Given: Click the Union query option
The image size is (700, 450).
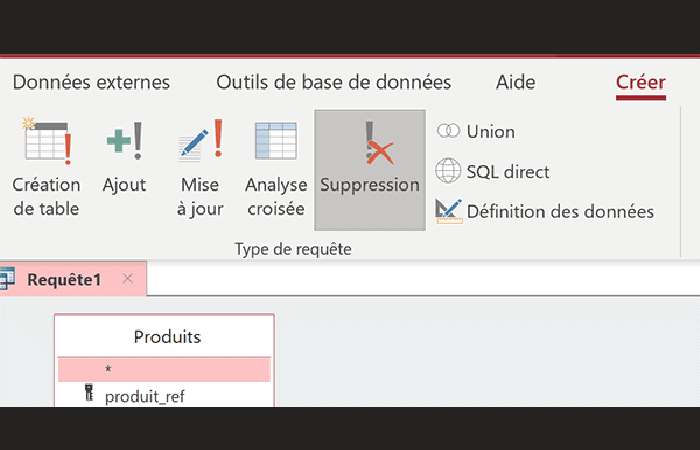Looking at the screenshot, I should [x=476, y=132].
